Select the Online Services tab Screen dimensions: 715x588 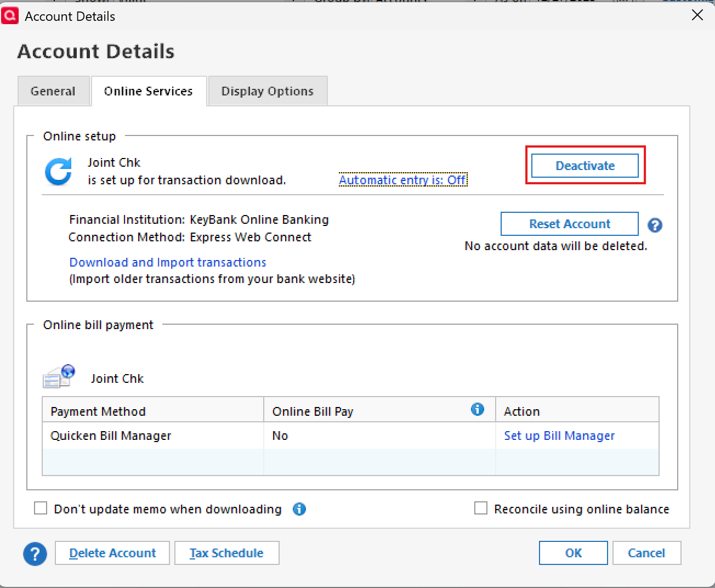(x=149, y=91)
